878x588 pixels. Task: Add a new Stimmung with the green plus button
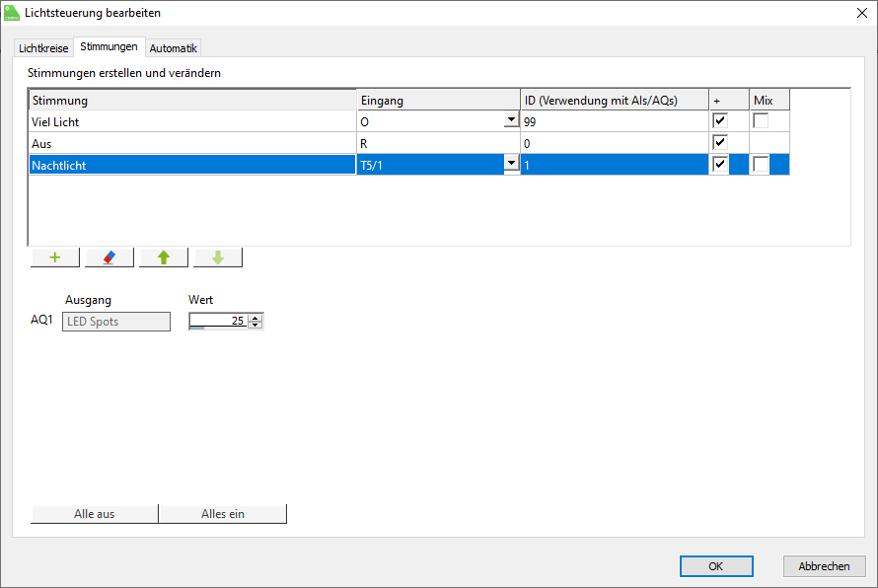pos(55,257)
